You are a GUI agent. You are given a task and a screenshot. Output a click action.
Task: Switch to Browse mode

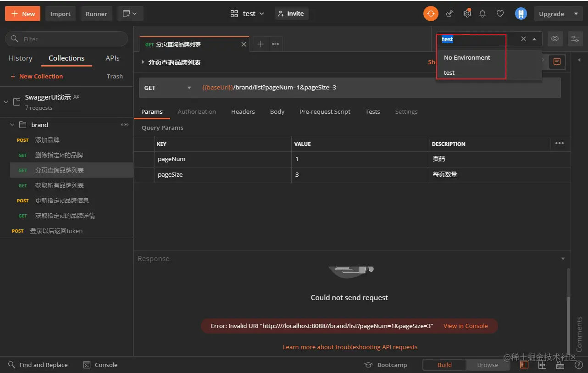pos(488,365)
